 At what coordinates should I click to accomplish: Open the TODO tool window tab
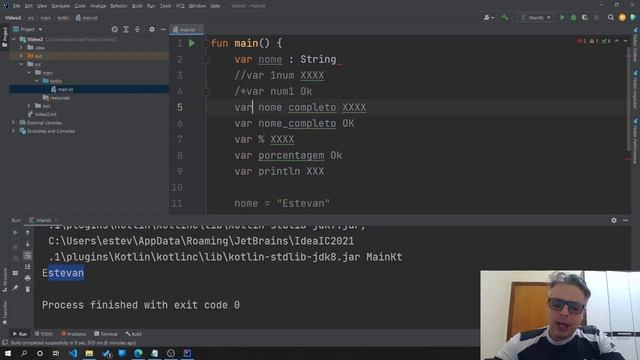44,334
